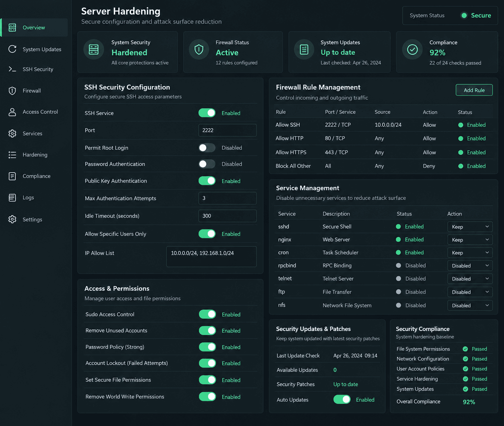This screenshot has width=504, height=426.
Task: Open the sshd action dropdown
Action: point(470,227)
